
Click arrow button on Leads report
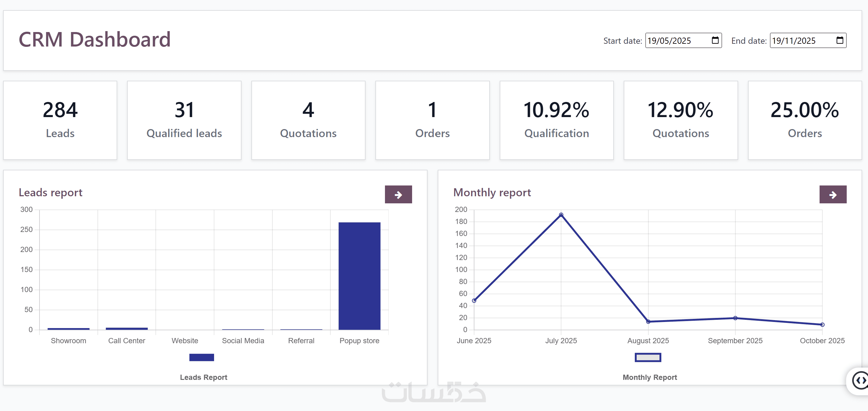click(x=398, y=194)
